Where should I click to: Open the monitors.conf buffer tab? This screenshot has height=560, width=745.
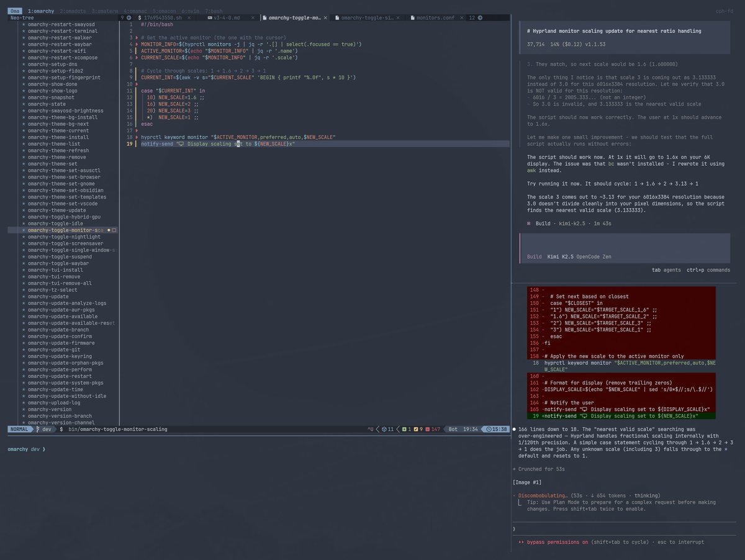(436, 18)
